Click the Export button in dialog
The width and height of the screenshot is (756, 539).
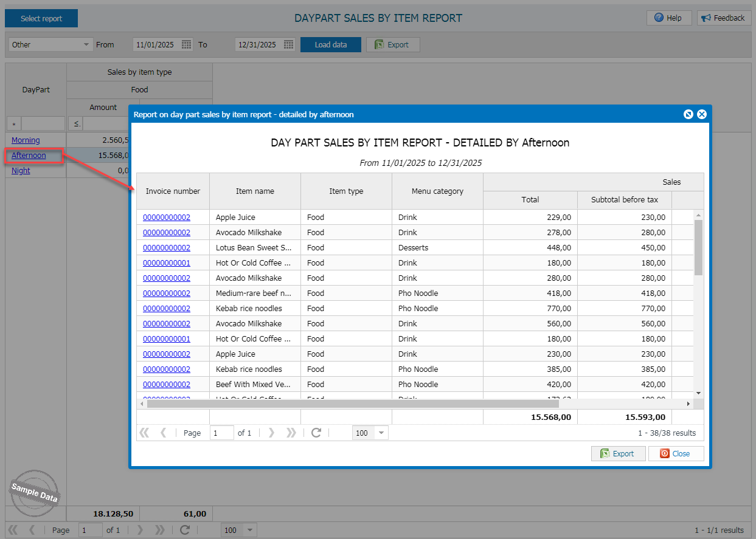618,453
